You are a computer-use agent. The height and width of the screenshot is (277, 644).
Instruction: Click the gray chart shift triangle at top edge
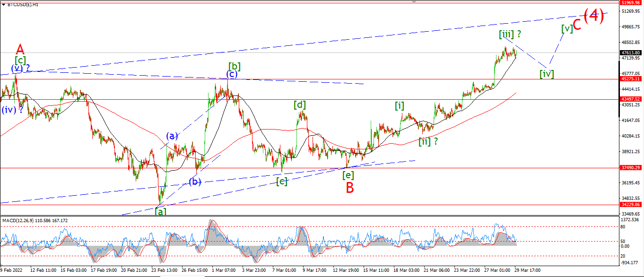coord(415,2)
